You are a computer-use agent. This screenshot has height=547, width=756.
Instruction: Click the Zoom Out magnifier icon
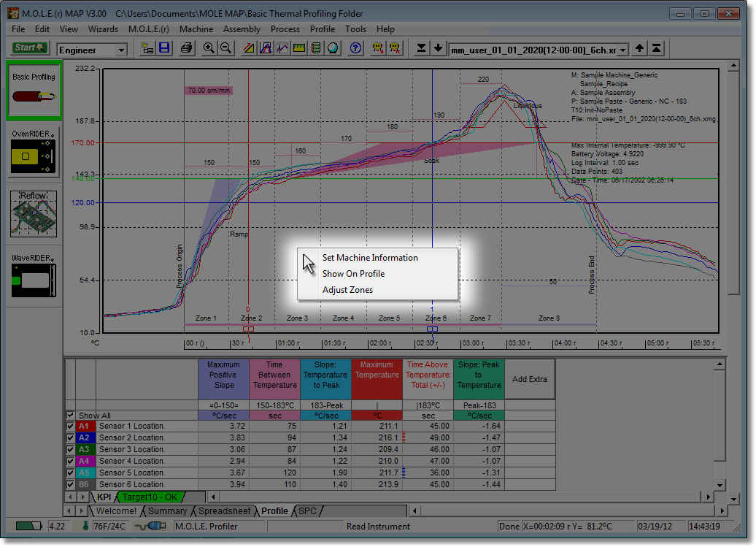(x=225, y=48)
